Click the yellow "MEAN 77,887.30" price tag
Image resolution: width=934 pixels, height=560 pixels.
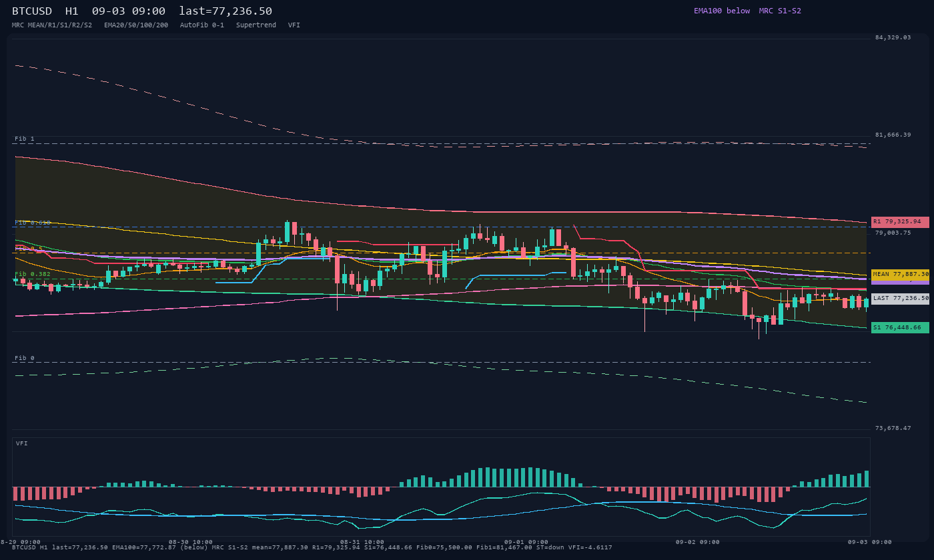pos(900,274)
